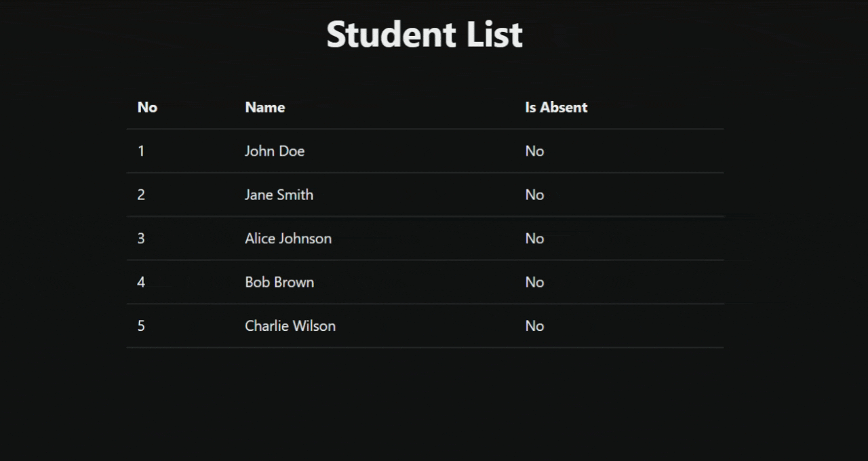Select the John Doe name cell

click(275, 151)
